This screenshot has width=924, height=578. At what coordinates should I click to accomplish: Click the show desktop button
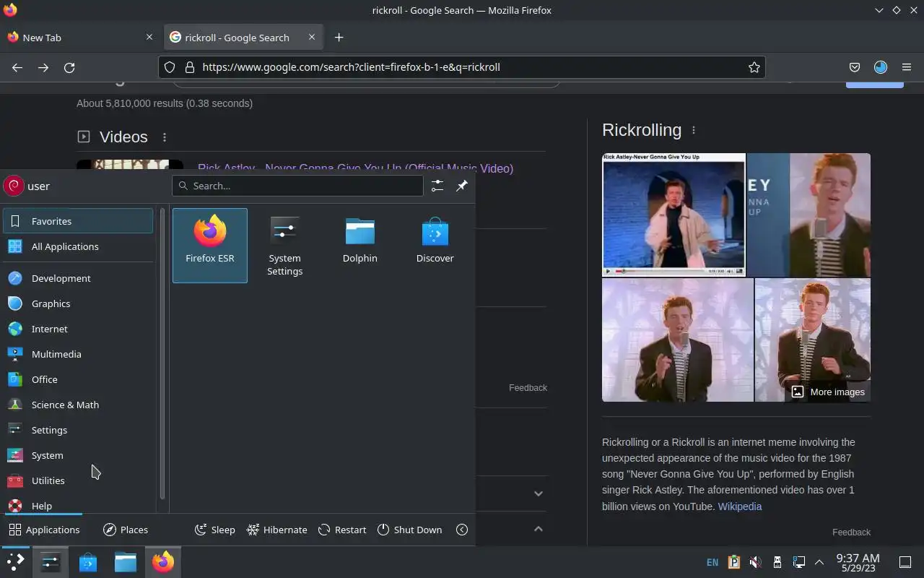point(905,562)
